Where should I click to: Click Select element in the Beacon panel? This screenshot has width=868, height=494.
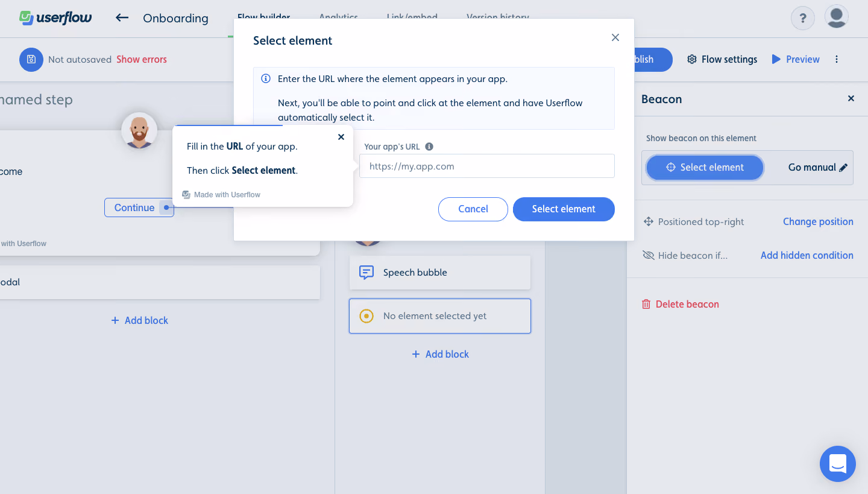click(705, 168)
